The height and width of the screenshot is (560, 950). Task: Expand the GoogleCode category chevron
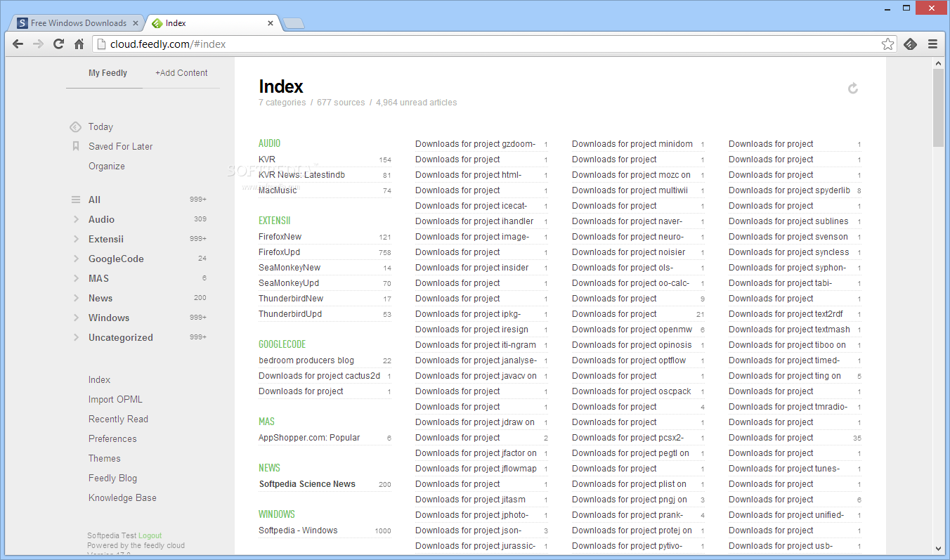(75, 259)
